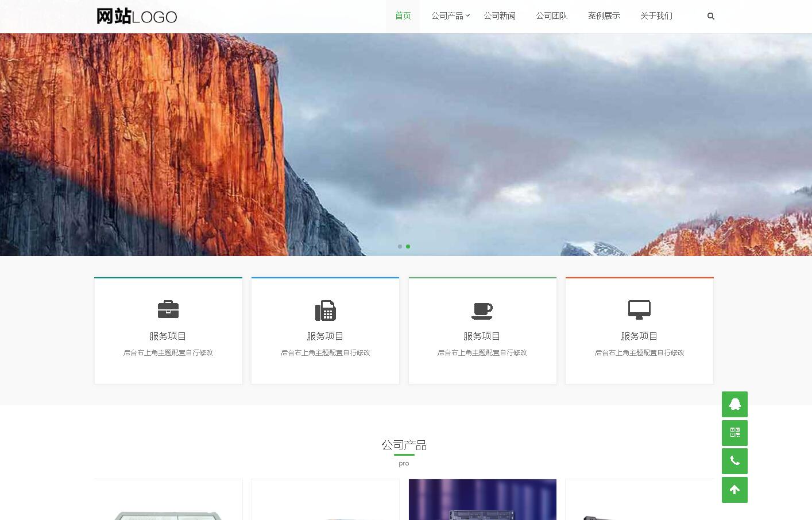
Task: Click the briefcase service icon
Action: (168, 309)
